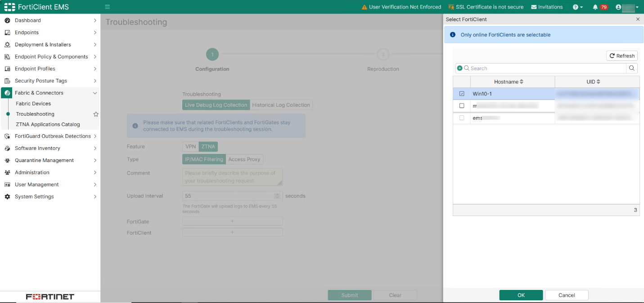Image resolution: width=644 pixels, height=303 pixels.
Task: Favorite Troubleshooting with the star icon
Action: pyautogui.click(x=95, y=114)
